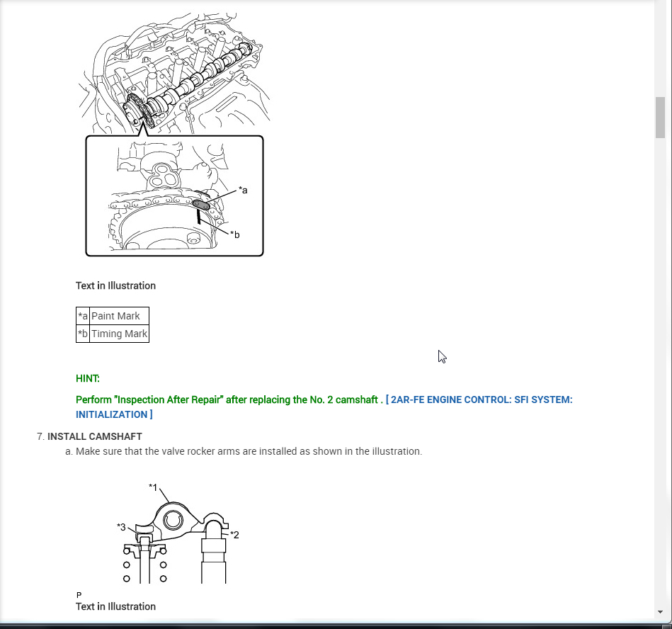Open the 2AR-FE ENGINE CONTROL initialization link
The width and height of the screenshot is (672, 629).
point(324,407)
